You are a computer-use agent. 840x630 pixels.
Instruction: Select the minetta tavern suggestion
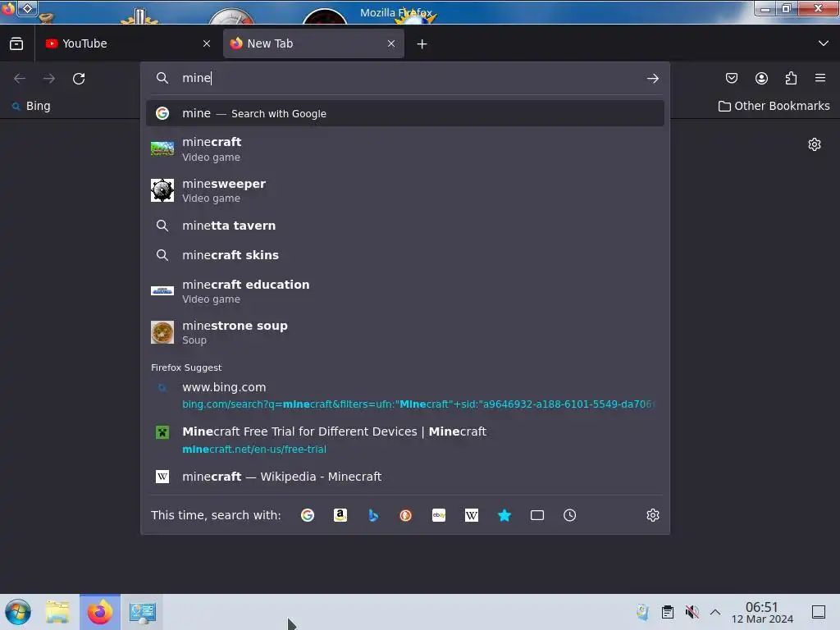(405, 226)
